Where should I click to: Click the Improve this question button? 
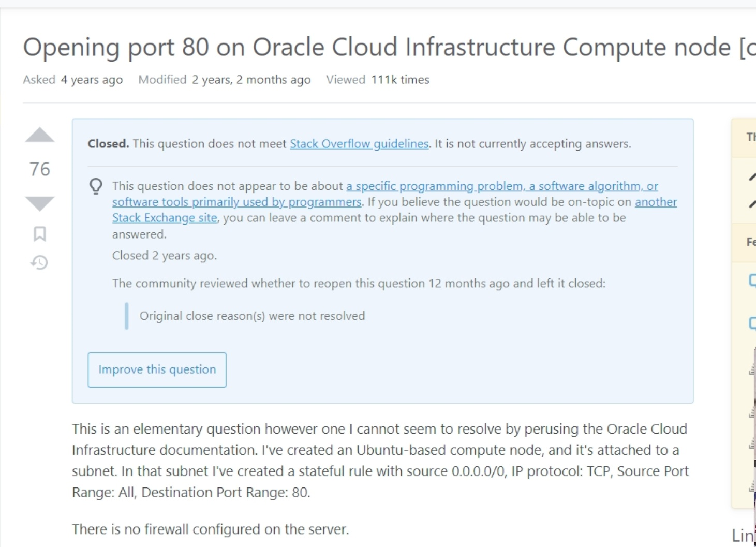(x=157, y=369)
